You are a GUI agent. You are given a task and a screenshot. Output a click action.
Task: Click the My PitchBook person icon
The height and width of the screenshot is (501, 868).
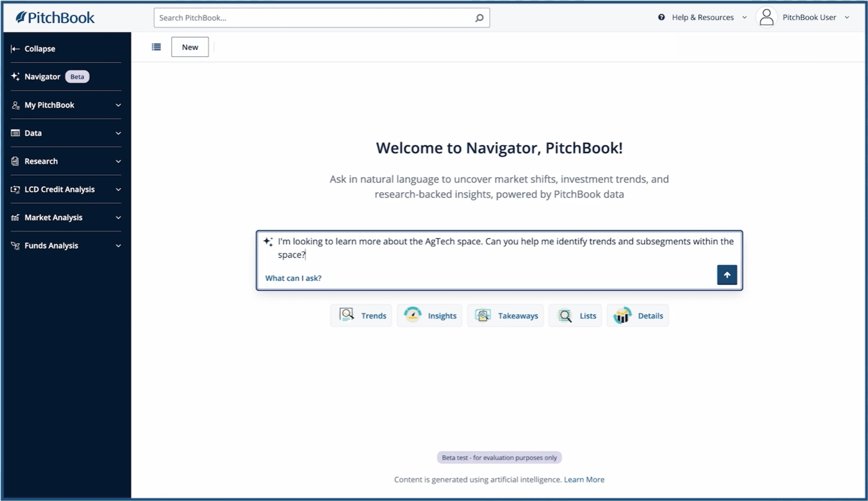[16, 105]
